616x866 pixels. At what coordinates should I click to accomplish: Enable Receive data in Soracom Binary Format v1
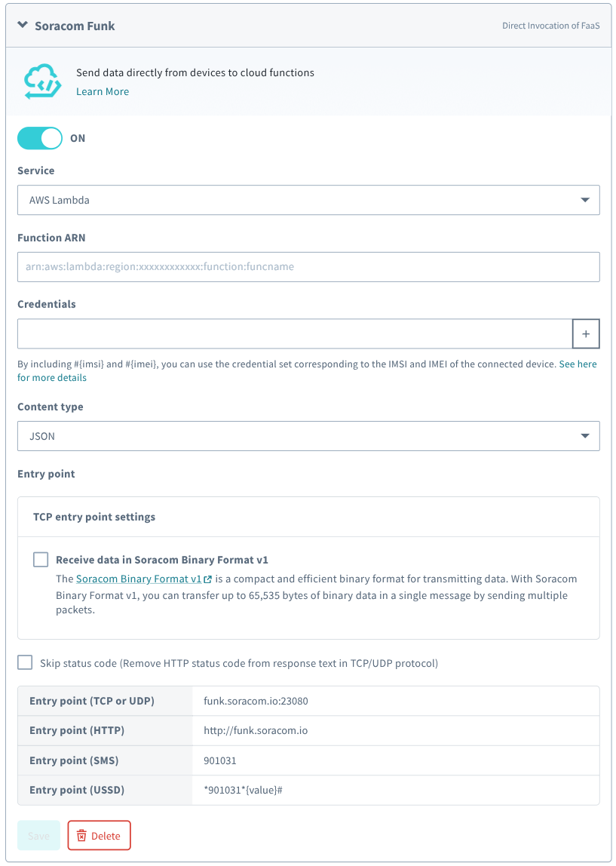click(41, 560)
